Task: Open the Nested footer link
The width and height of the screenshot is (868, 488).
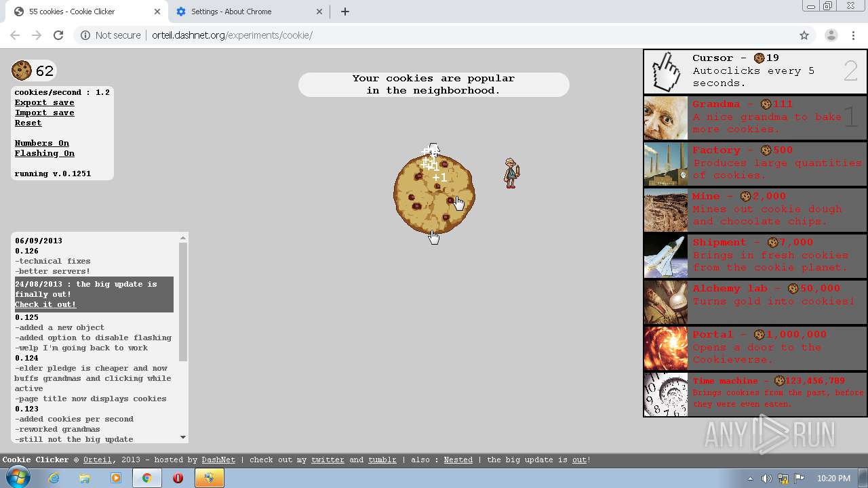Action: pos(458,460)
